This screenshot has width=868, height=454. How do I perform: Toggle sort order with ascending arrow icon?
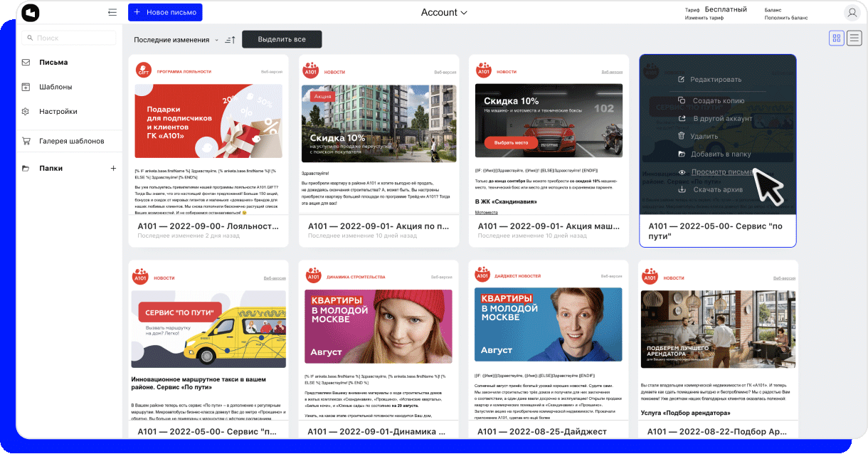[x=230, y=40]
